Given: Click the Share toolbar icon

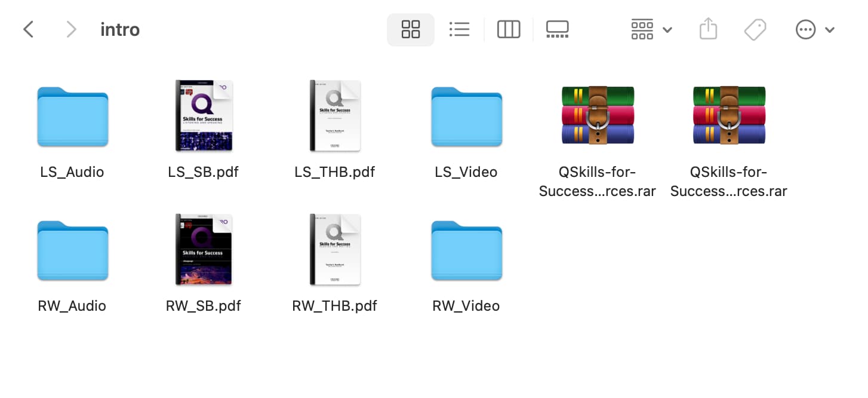Looking at the screenshot, I should (x=708, y=29).
